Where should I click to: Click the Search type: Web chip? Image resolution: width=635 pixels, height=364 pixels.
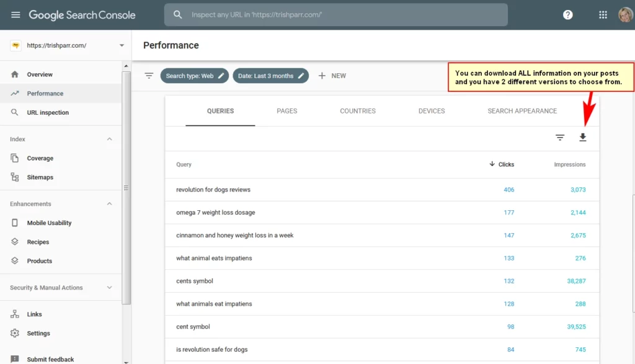pos(194,76)
